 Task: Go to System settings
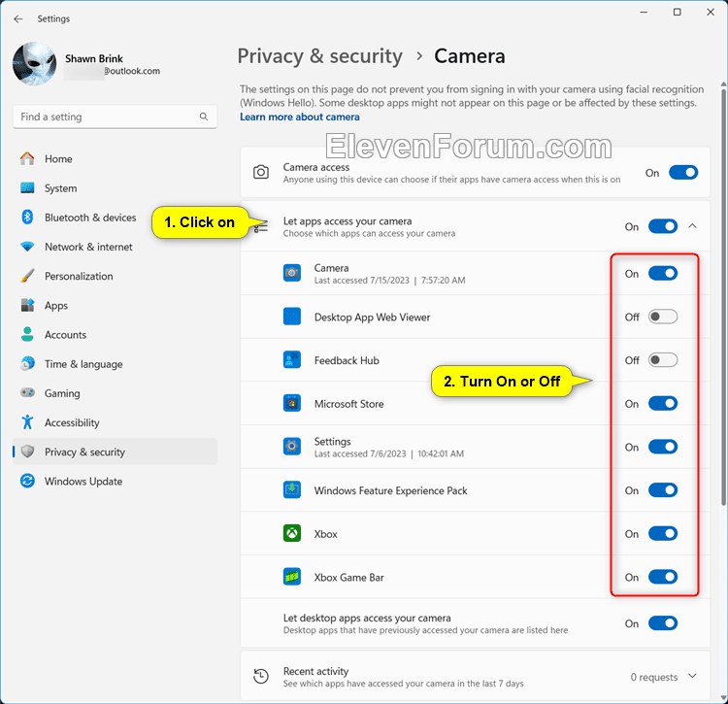115,188
